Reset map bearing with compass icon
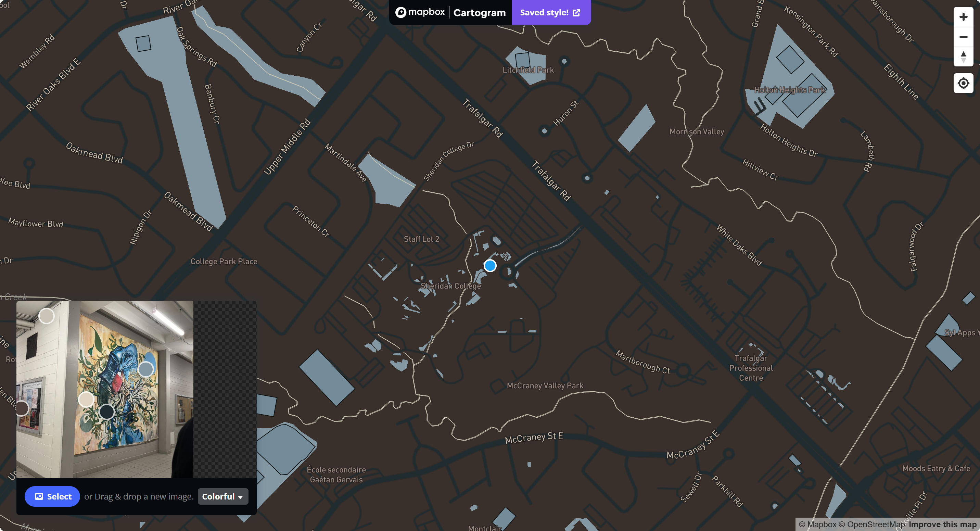The width and height of the screenshot is (980, 531). point(963,57)
